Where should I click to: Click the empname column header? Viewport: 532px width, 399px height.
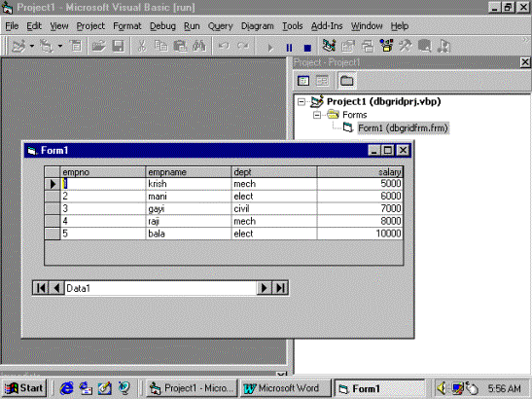(189, 172)
